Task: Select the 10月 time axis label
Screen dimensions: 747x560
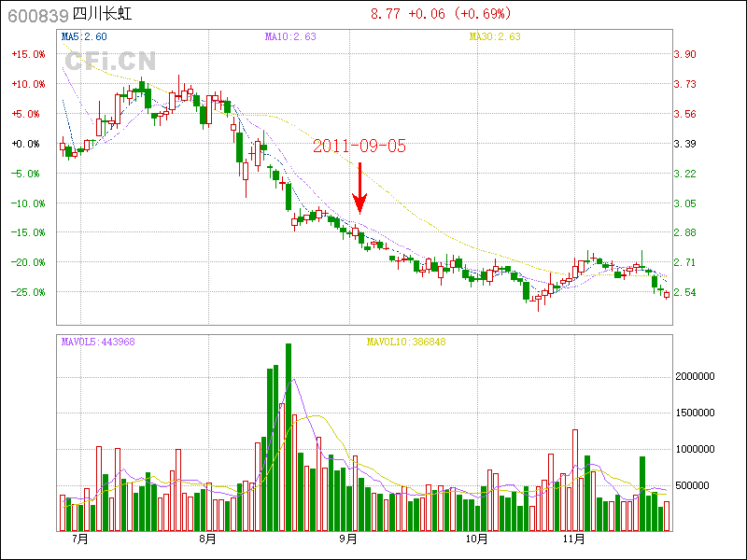Action: tap(477, 539)
